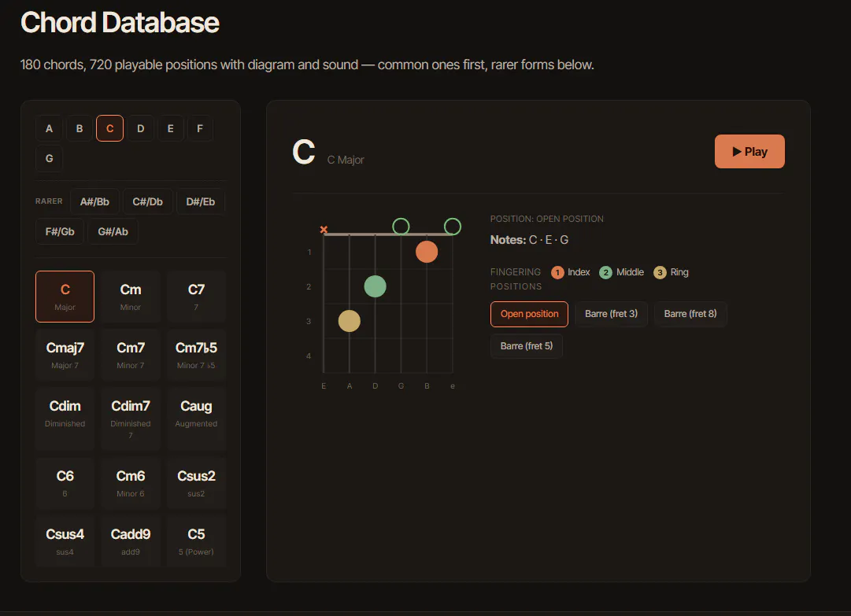Choose the C6 chord card
The image size is (851, 616).
(65, 483)
